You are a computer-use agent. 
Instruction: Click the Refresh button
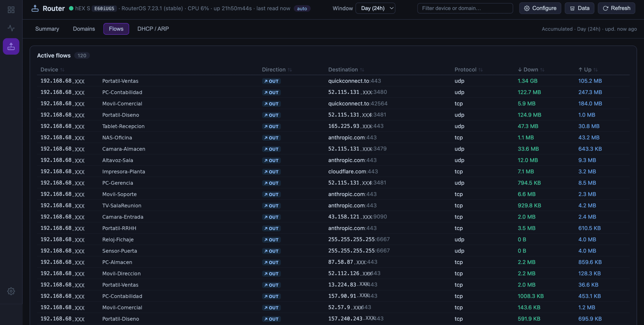(616, 8)
